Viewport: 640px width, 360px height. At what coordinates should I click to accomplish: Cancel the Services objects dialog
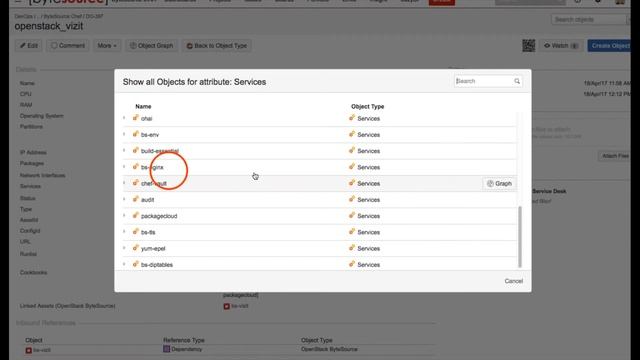tap(513, 281)
